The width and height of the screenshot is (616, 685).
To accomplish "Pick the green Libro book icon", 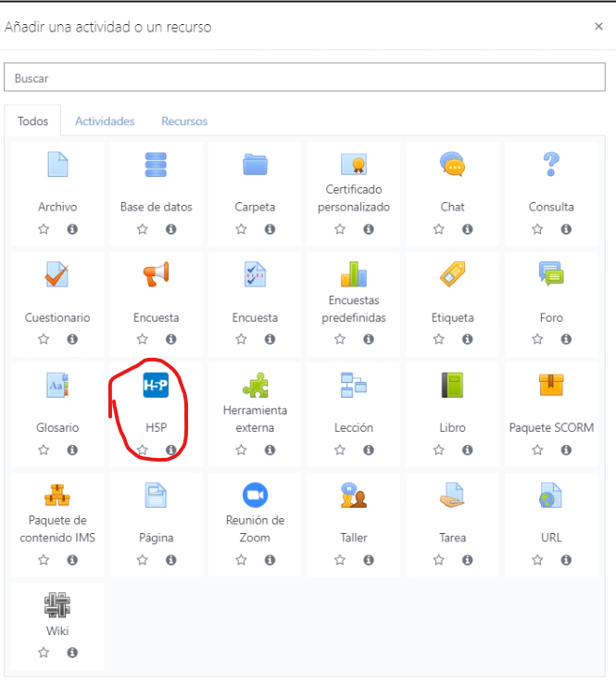I will [x=452, y=385].
